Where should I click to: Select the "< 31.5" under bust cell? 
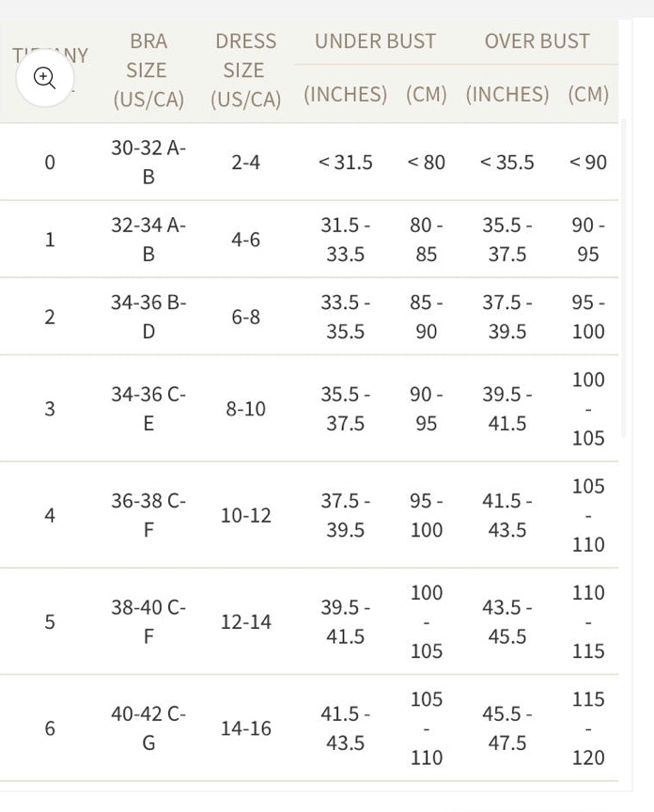pos(345,162)
